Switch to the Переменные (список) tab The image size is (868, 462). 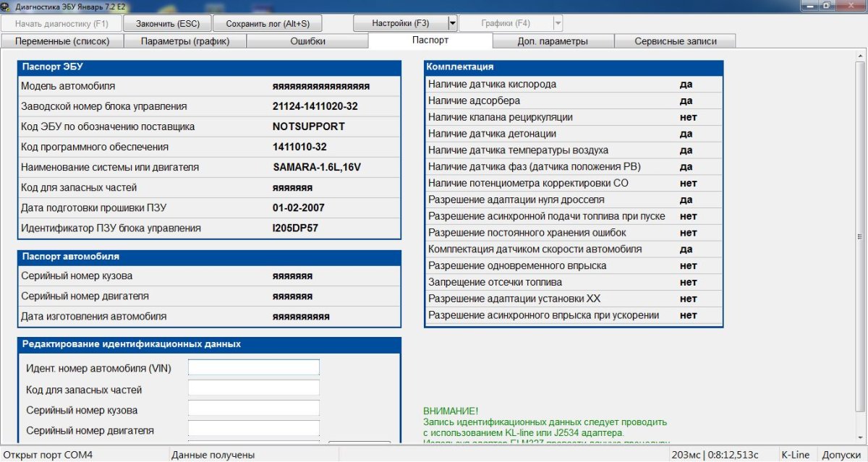point(62,41)
